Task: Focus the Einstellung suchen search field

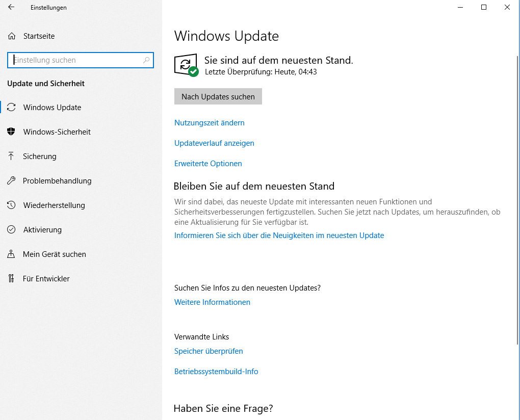Action: tap(80, 60)
